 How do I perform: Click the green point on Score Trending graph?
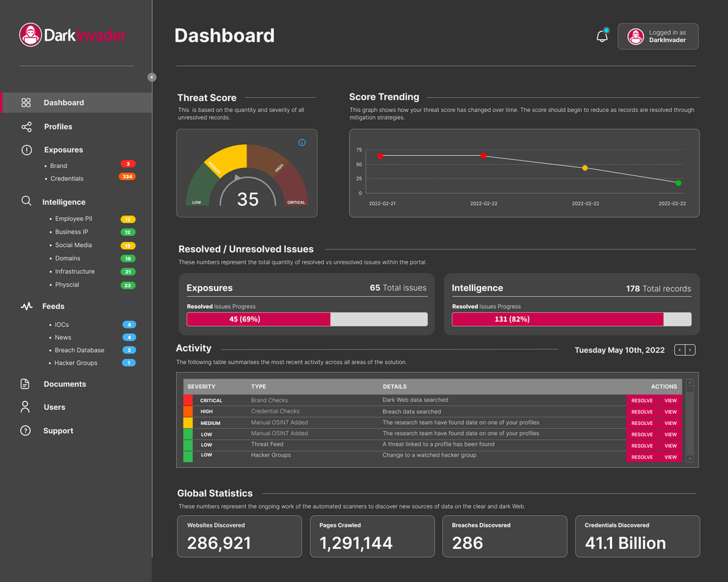pyautogui.click(x=678, y=183)
